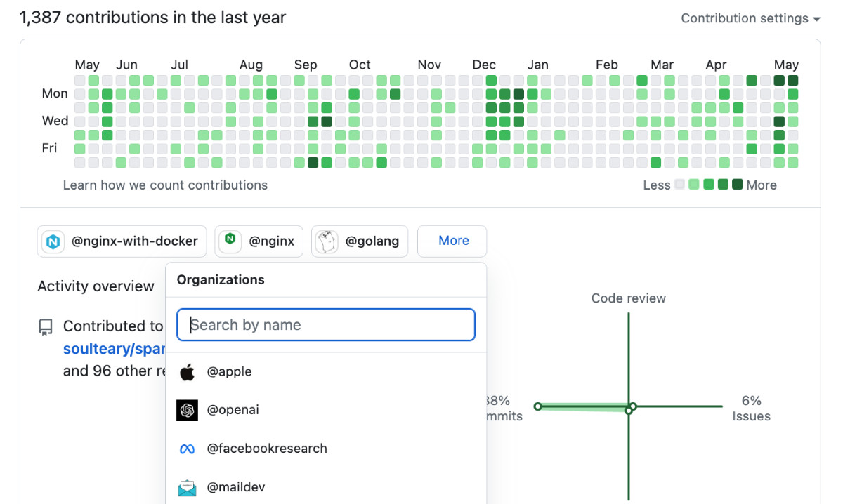This screenshot has width=843, height=504.
Task: Click the darkest green legend swatch
Action: [737, 185]
